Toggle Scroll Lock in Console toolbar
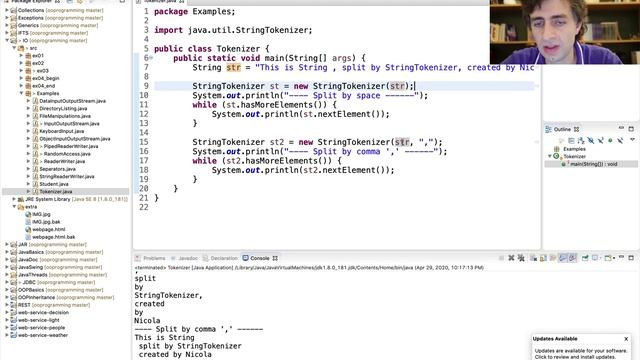 pyautogui.click(x=543, y=258)
